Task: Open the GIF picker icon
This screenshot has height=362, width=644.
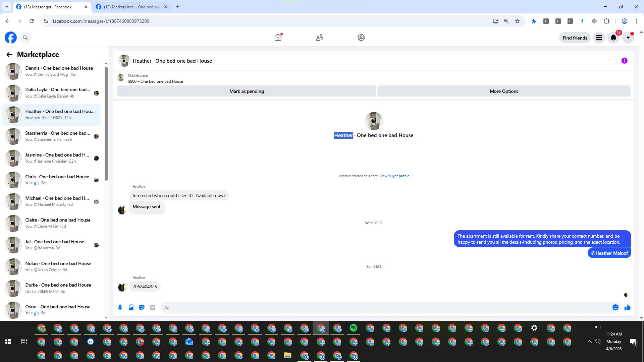Action: pyautogui.click(x=153, y=307)
